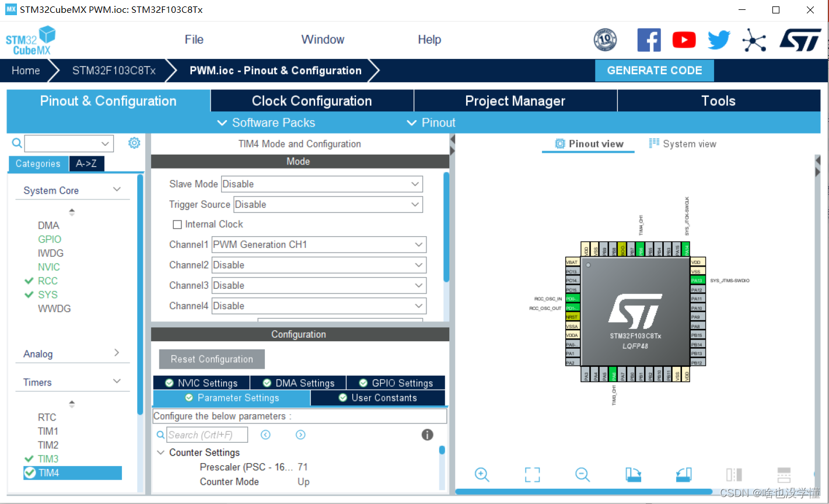Open the ST Twitter icon

click(719, 40)
